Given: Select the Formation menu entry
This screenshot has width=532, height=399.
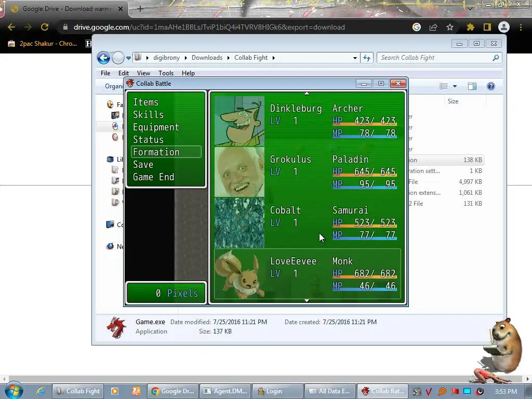Looking at the screenshot, I should point(166,152).
